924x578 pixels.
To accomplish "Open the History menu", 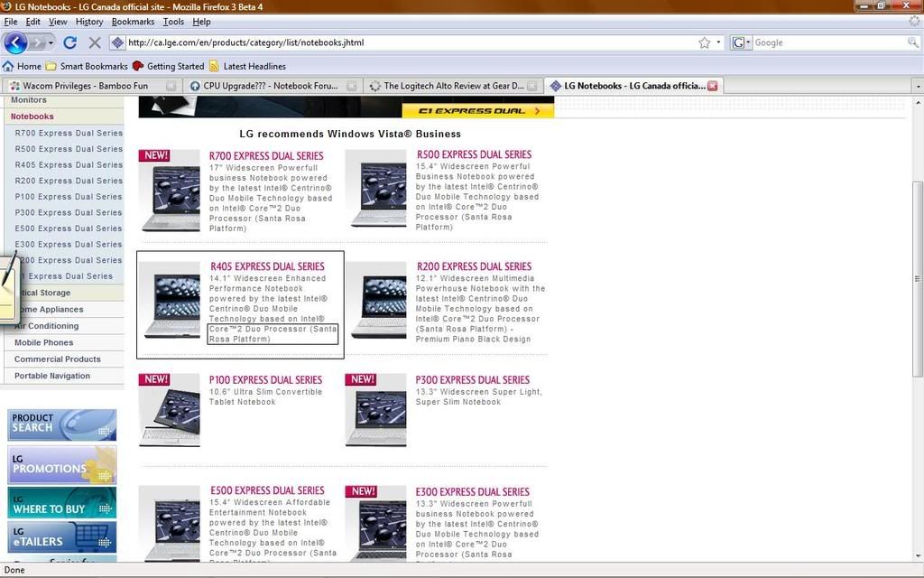I will point(89,22).
